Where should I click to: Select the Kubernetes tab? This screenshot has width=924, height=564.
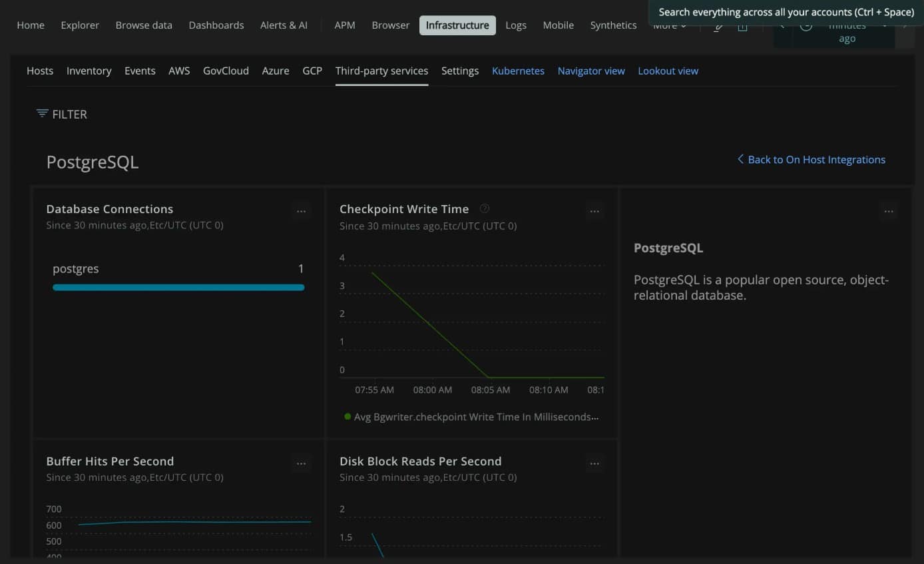click(518, 71)
